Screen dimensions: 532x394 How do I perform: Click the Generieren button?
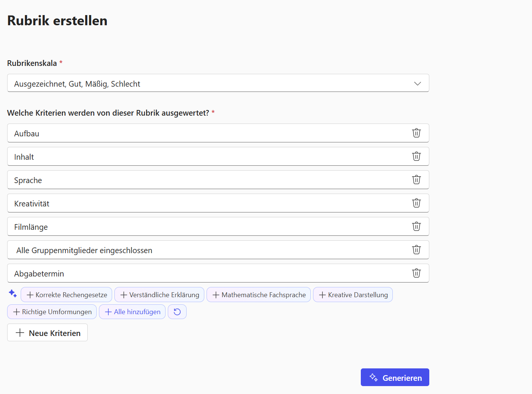[395, 377]
